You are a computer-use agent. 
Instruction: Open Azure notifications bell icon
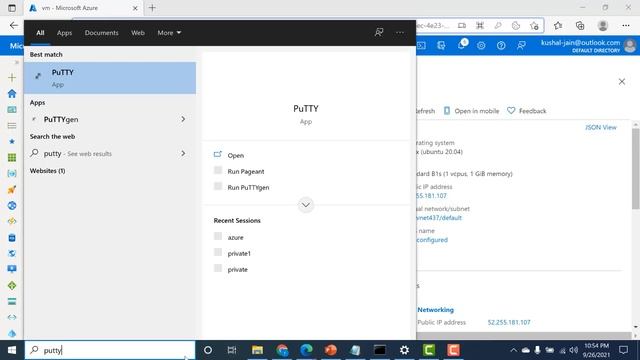point(462,45)
